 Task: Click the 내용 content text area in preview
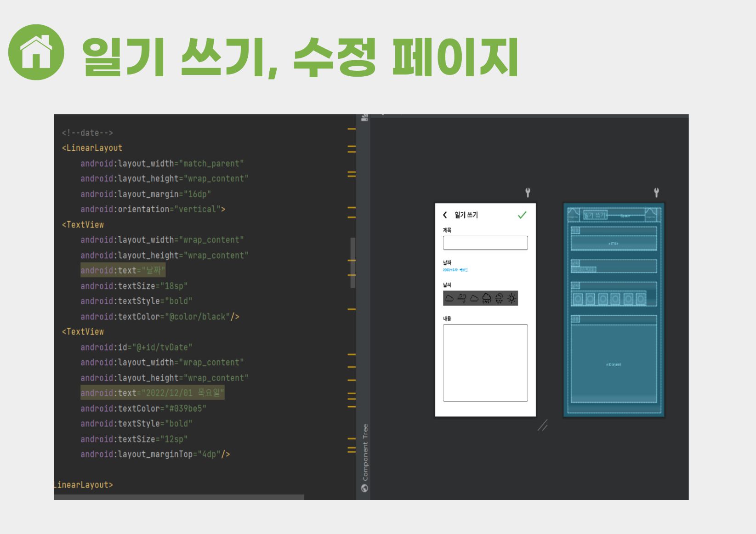click(x=485, y=363)
